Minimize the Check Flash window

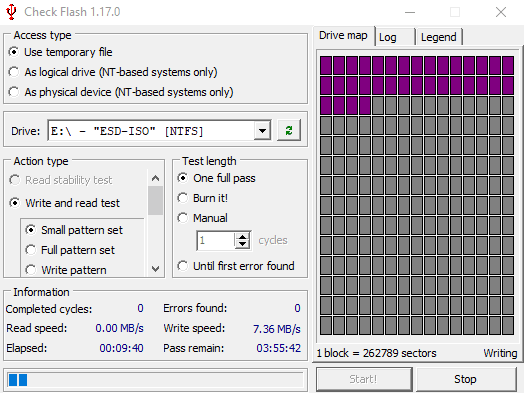(410, 12)
